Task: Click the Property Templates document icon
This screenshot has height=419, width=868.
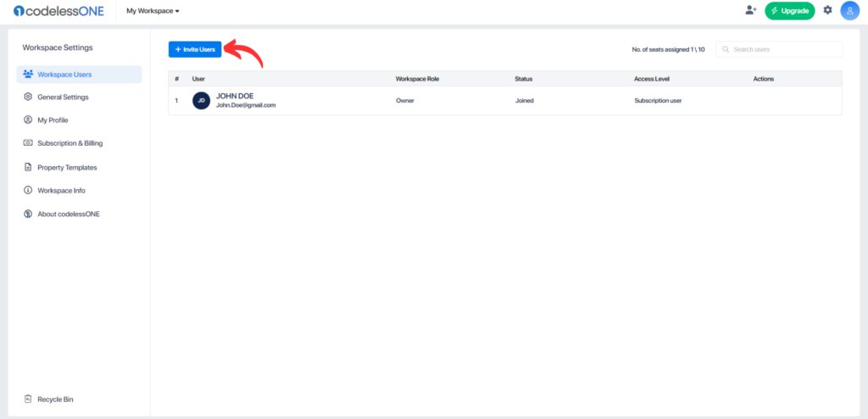Action: (28, 167)
